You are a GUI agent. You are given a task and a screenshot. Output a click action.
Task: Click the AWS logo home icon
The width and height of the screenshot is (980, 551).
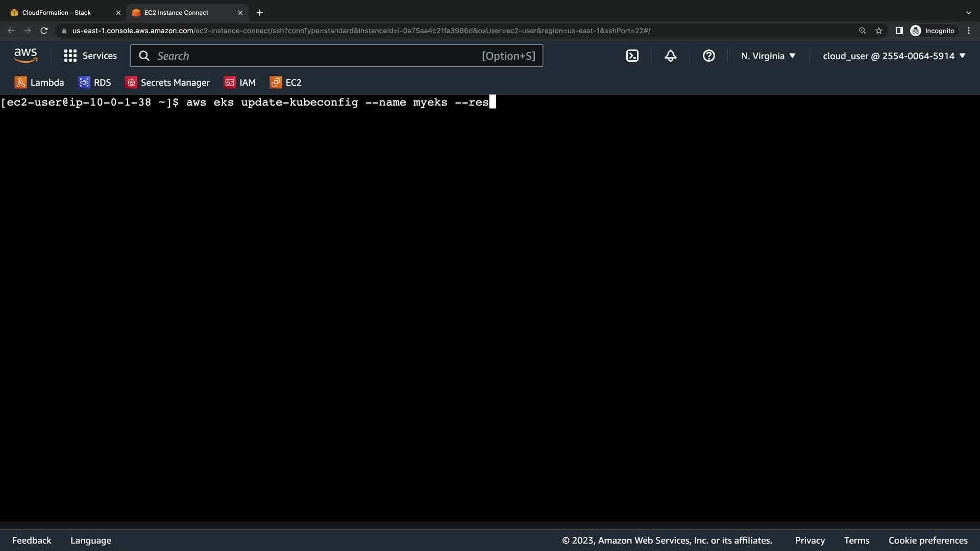(26, 56)
